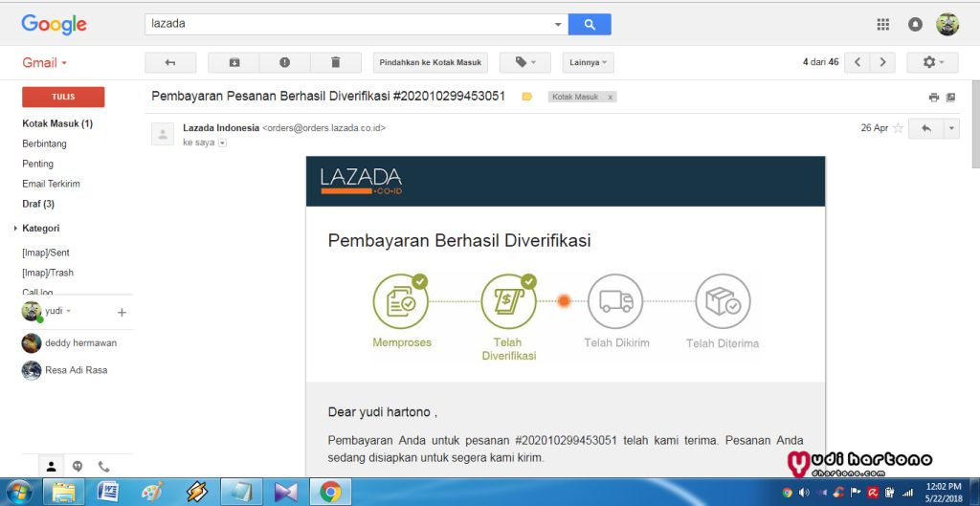Switch to the Hangouts phone tab
The image size is (980, 506).
[103, 466]
